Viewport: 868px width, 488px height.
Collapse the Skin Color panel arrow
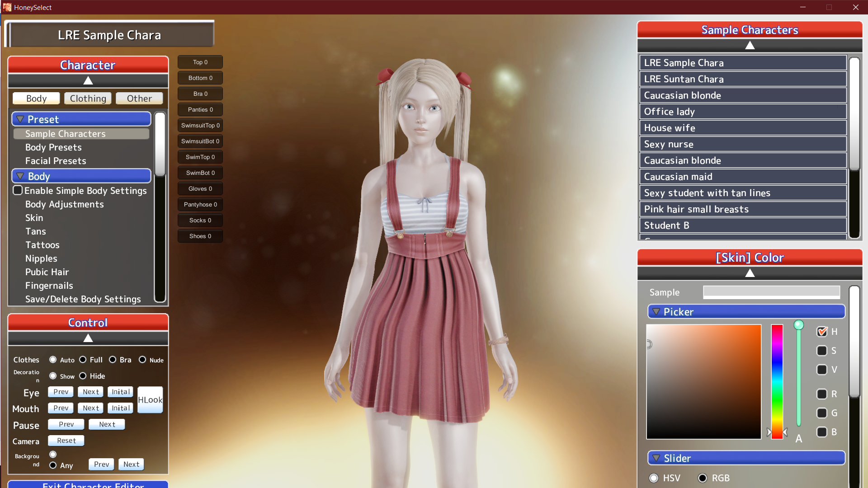coord(750,273)
